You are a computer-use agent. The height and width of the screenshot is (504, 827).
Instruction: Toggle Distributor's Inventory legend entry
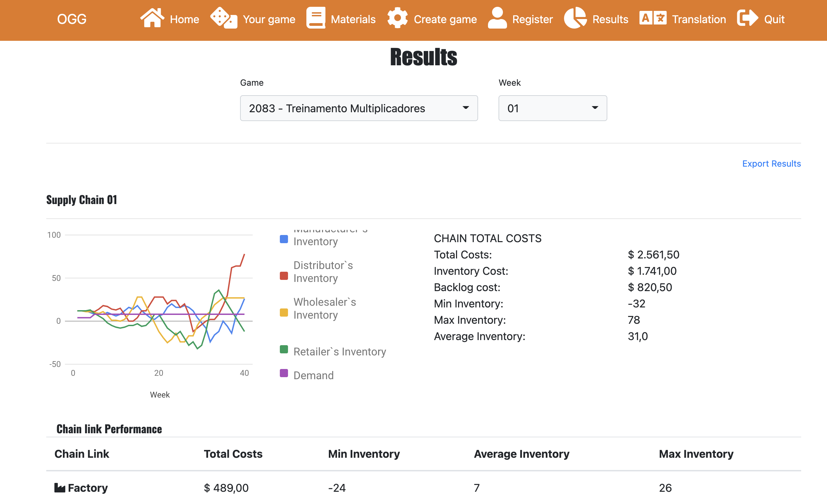(323, 272)
